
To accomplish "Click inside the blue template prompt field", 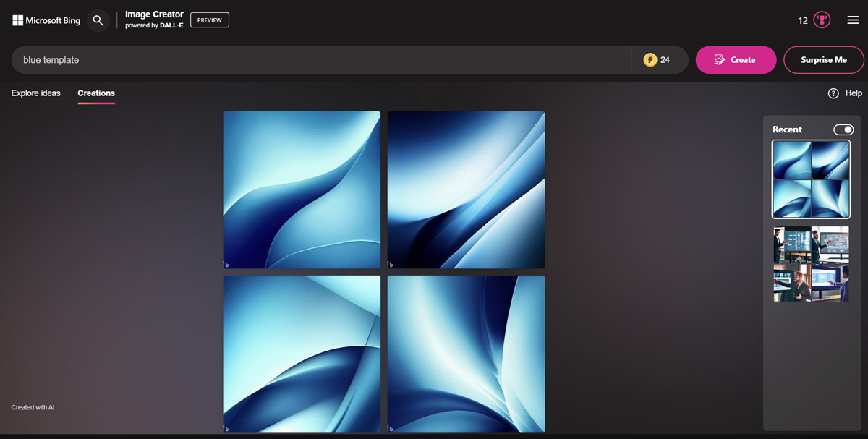I will (217, 60).
